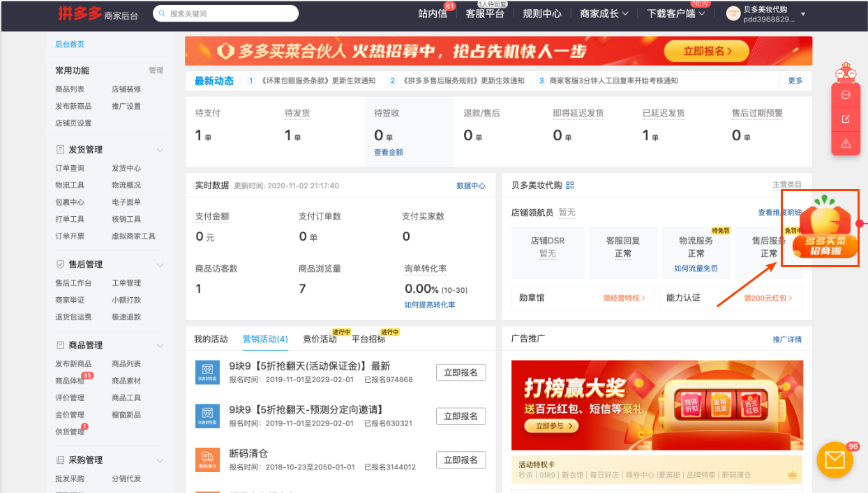Click the chat bubble icon in red sidebar
868x493 pixels.
[x=846, y=95]
